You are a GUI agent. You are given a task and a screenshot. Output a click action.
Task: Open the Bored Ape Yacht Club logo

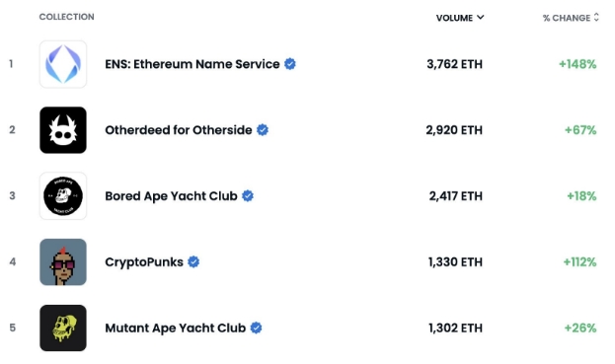(63, 196)
